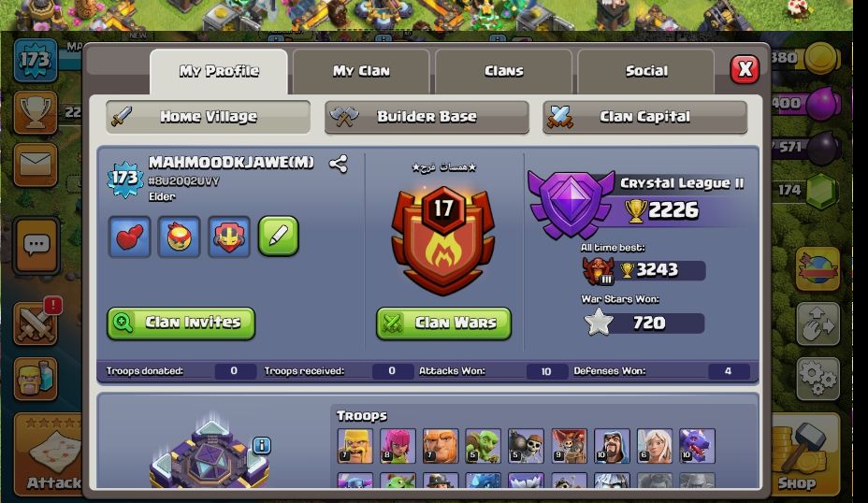
Task: Open the mail envelope icon
Action: [36, 165]
